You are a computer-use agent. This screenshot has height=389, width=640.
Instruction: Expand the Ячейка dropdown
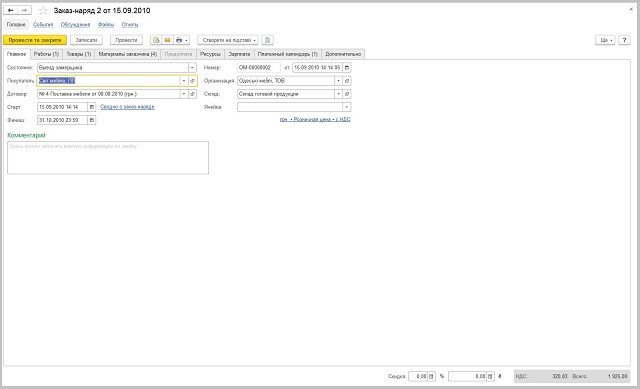tap(347, 107)
